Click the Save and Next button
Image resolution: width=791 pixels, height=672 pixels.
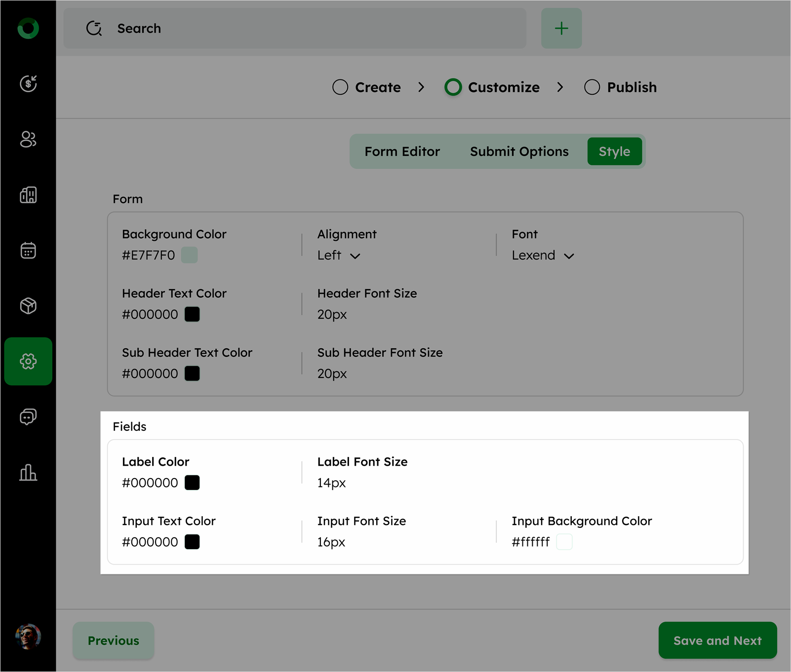717,640
